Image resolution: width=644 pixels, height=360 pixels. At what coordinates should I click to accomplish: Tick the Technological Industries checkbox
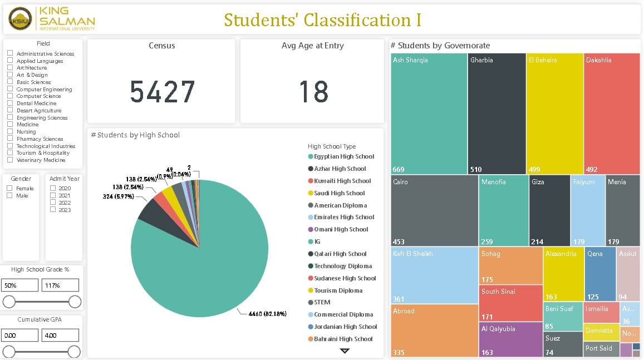coord(10,146)
